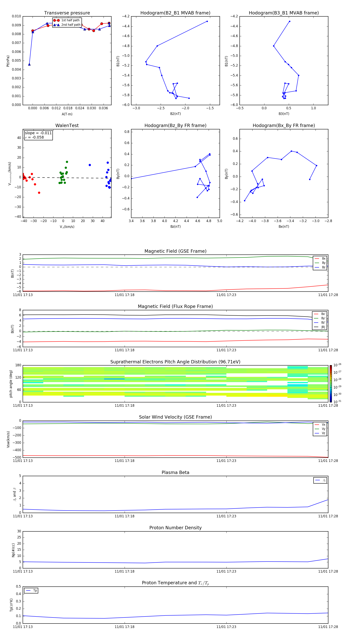Click the WalenTest slope and r annotation box
This screenshot has height=644, width=351.
click(x=38, y=135)
